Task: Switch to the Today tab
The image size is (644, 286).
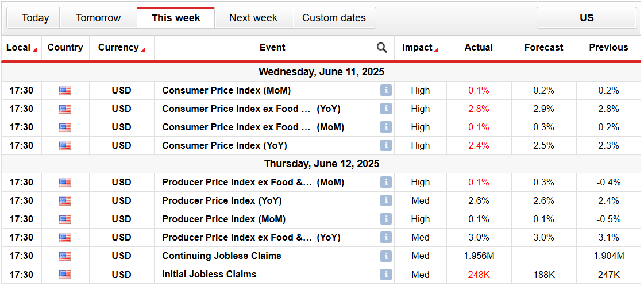Action: 35,18
